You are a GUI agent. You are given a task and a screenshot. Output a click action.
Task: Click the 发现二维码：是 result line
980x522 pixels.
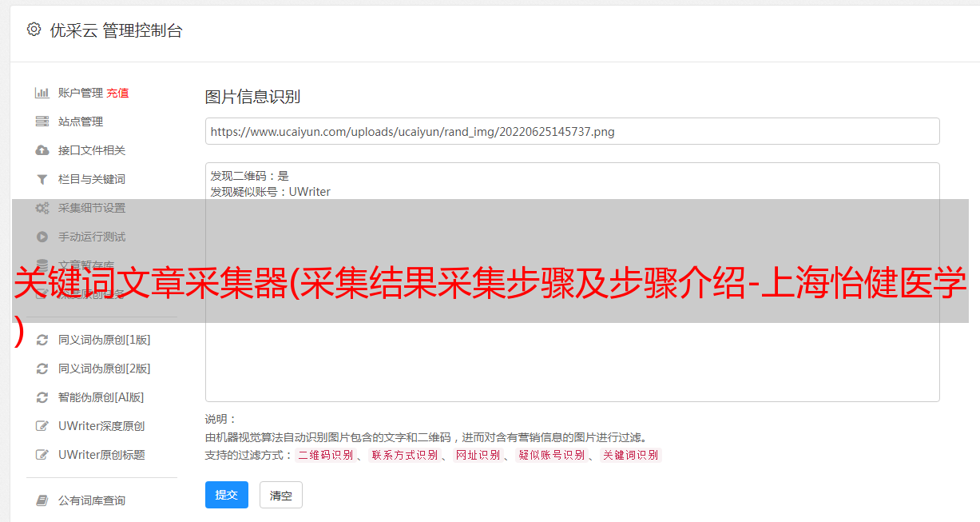coord(249,176)
